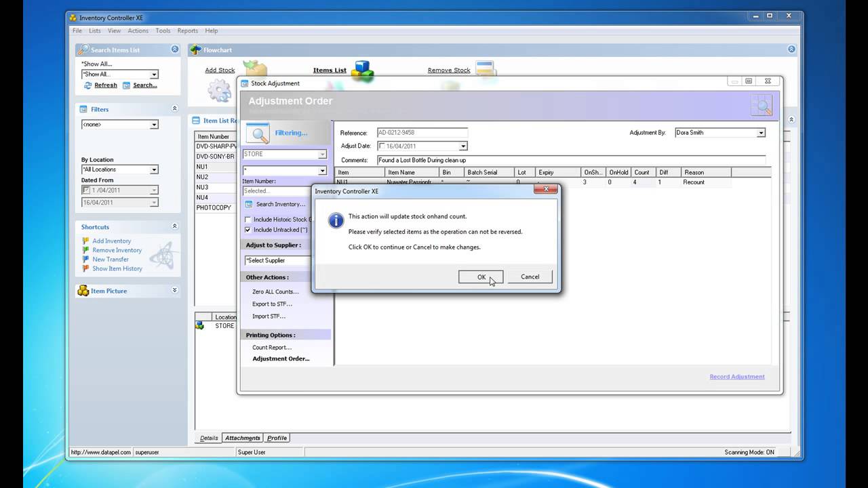The image size is (868, 488).
Task: Open the <none> filter dropdown
Action: pyautogui.click(x=154, y=125)
